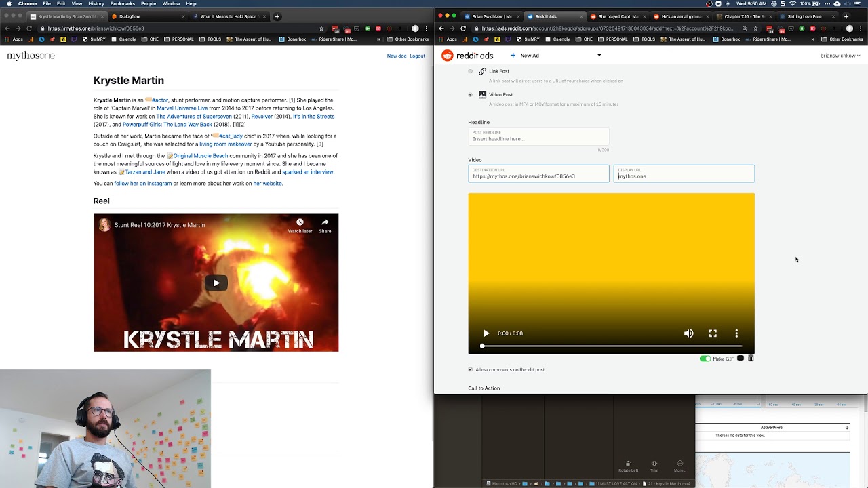Image resolution: width=868 pixels, height=488 pixels.
Task: Show more bookmarks chevron in right window
Action: tap(812, 39)
